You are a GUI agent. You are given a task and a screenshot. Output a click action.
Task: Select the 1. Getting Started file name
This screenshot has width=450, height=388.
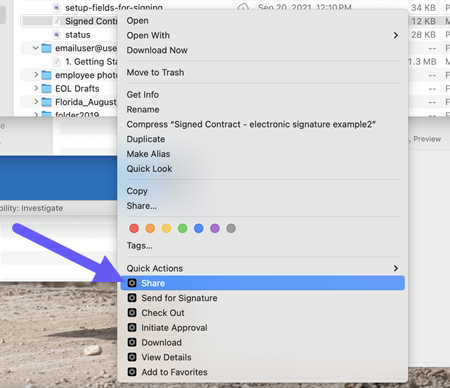[91, 62]
